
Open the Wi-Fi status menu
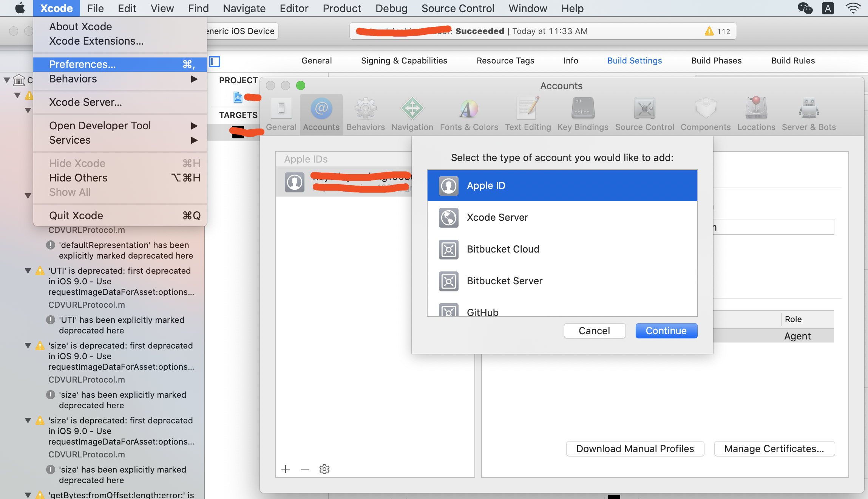coord(853,8)
